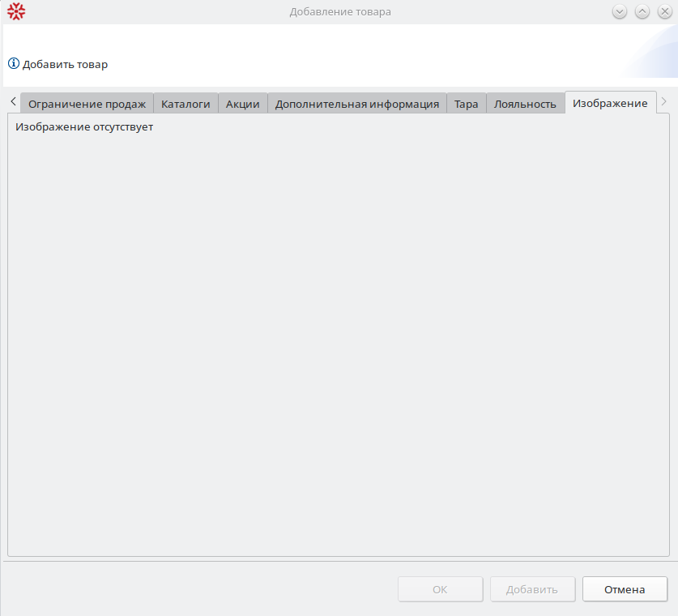Go to the Дополнительная информация tab
This screenshot has width=678, height=616.
(356, 104)
